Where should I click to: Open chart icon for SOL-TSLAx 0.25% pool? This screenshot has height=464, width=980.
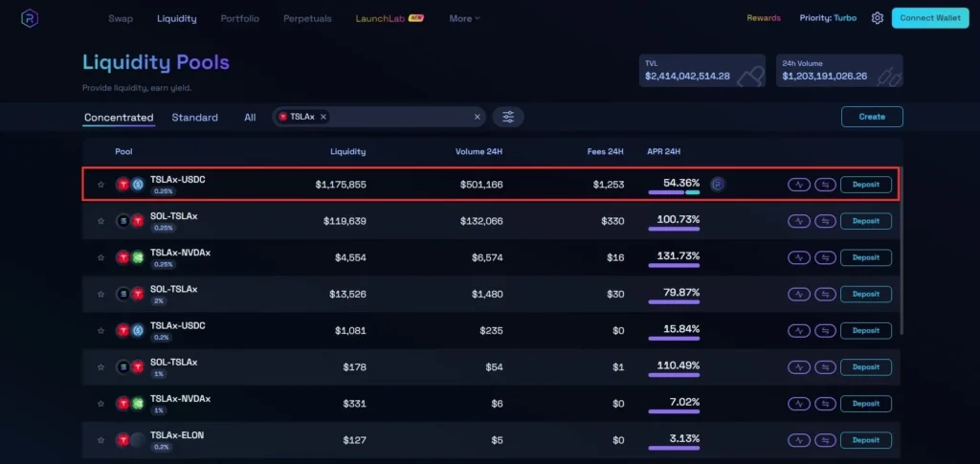799,221
